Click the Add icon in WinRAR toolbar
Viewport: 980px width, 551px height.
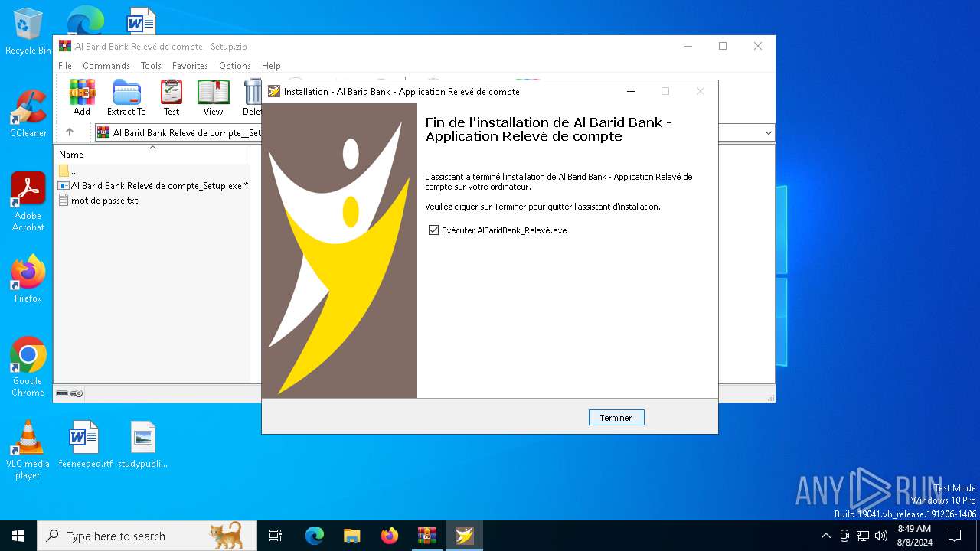tap(82, 98)
